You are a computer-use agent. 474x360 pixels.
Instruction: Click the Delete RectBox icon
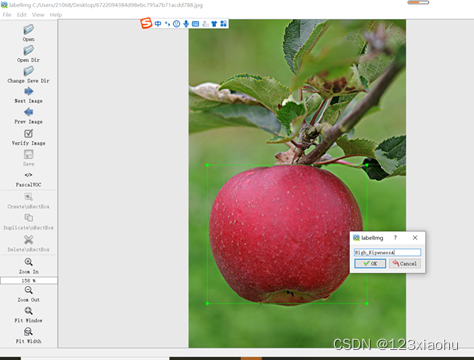pyautogui.click(x=28, y=239)
